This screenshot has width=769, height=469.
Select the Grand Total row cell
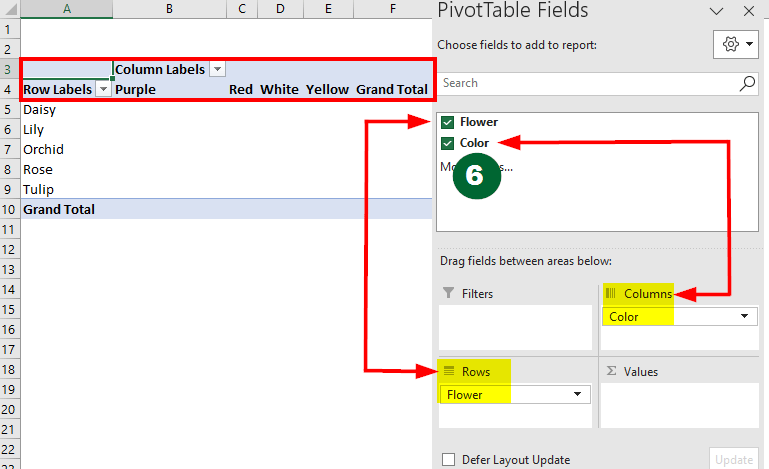tap(60, 209)
